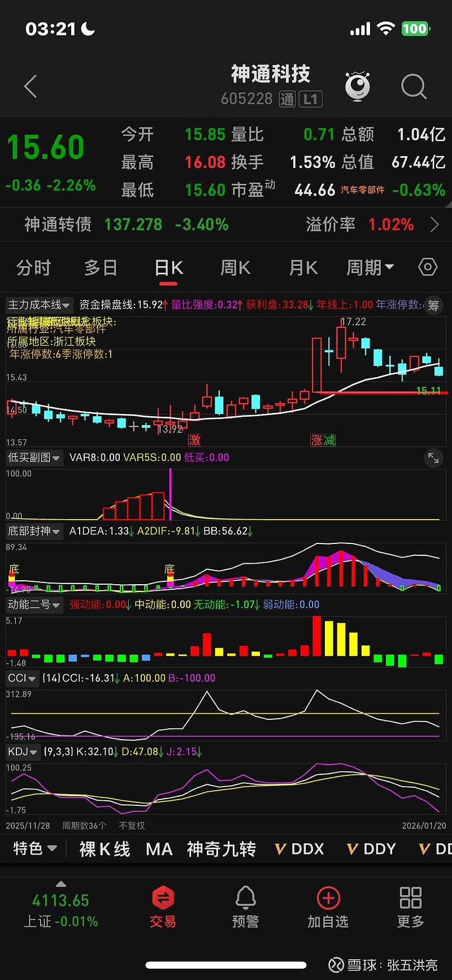Open chart settings hexagon icon
Image resolution: width=452 pixels, height=980 pixels.
point(428,267)
